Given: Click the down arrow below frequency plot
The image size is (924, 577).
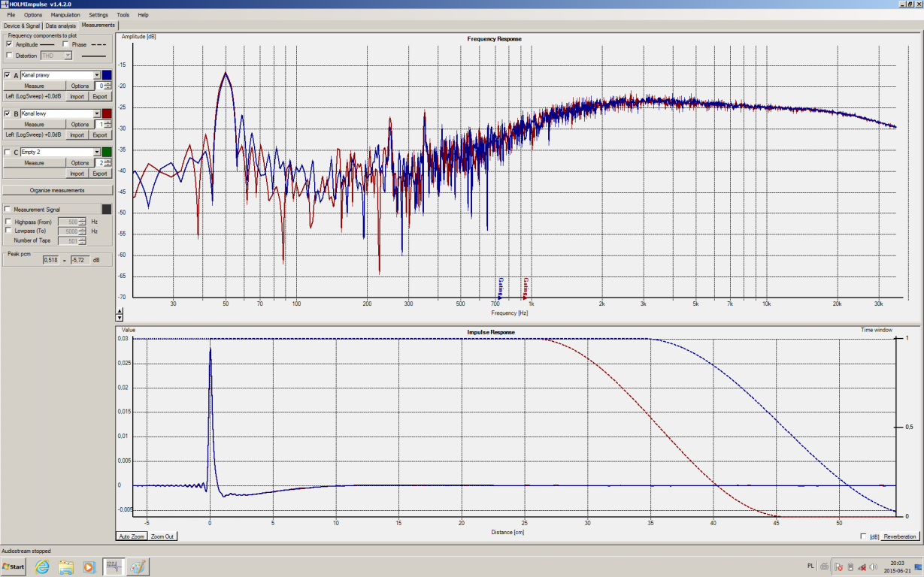Looking at the screenshot, I should 119,318.
